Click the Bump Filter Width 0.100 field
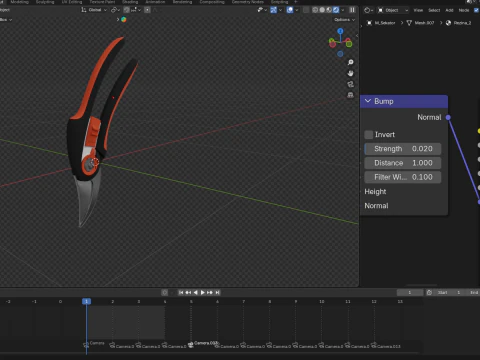 [x=403, y=177]
